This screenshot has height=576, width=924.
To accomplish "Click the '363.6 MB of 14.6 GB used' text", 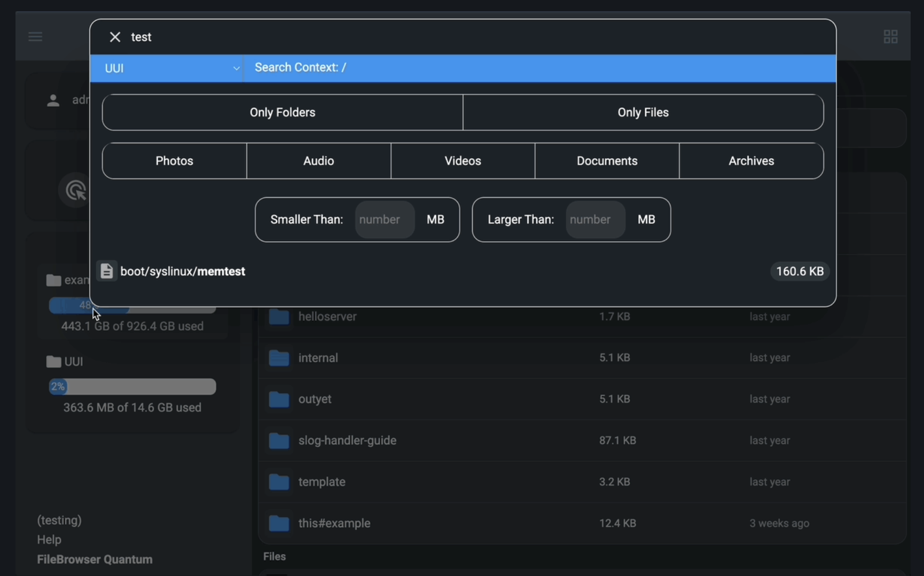I will tap(132, 408).
